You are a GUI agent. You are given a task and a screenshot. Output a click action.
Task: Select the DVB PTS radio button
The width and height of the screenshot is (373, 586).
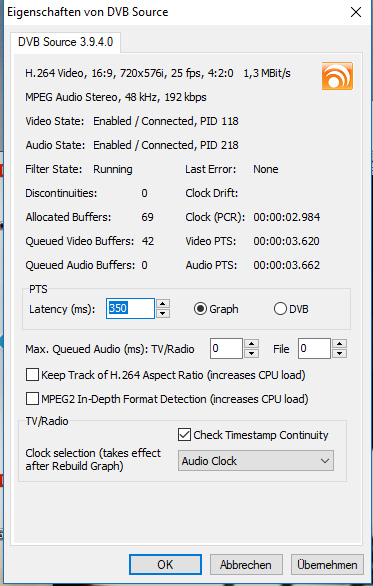(280, 309)
